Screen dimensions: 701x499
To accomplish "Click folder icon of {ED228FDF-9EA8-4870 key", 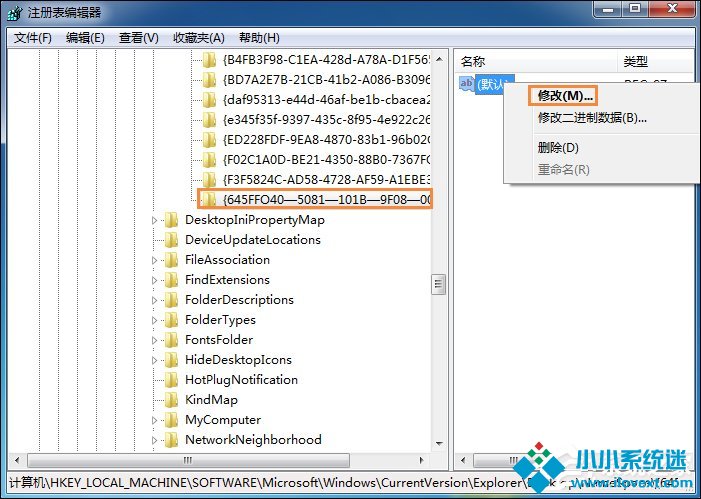I will [x=209, y=140].
